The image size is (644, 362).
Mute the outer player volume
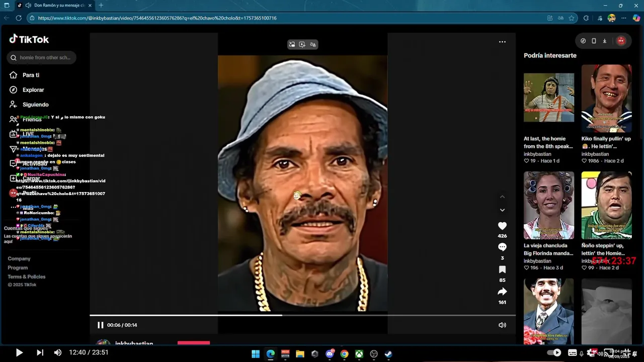[x=58, y=352]
